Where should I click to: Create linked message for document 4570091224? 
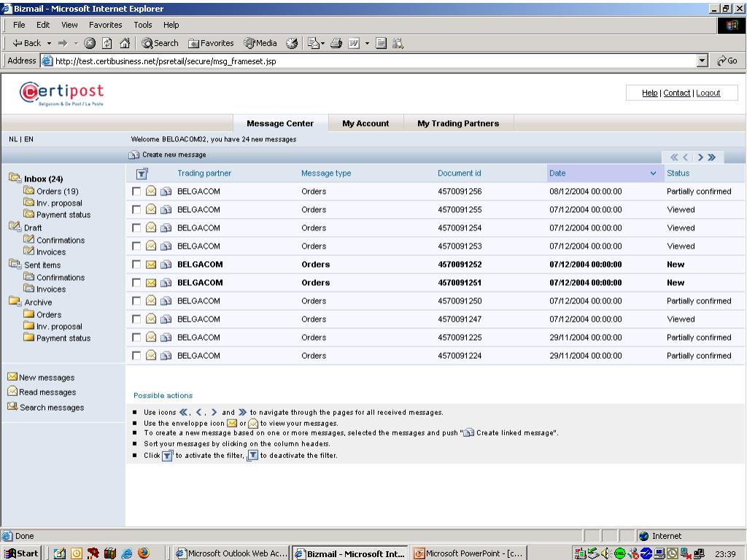(x=166, y=356)
